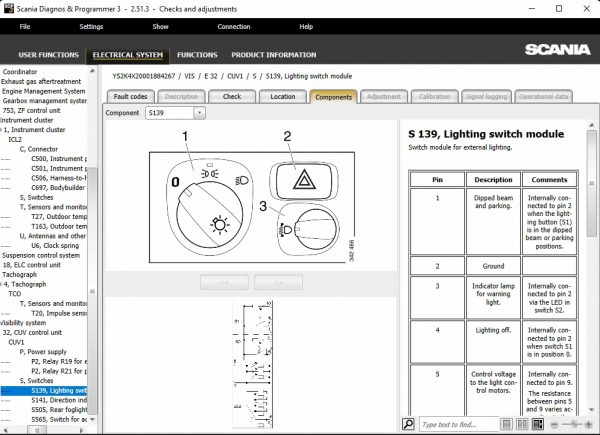Click in the 'Type text to find' field
The height and width of the screenshot is (435, 600).
point(458,424)
